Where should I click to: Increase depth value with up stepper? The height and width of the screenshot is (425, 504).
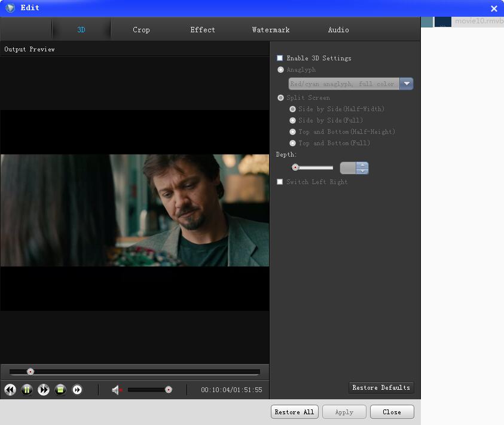362,165
